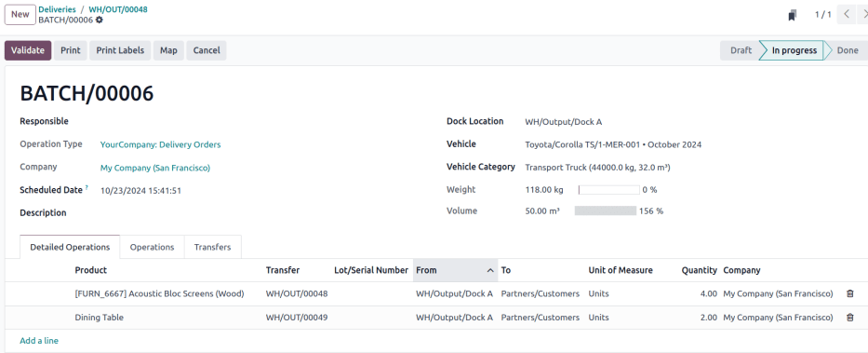Viewport: 868px width, 353px height.
Task: Select the Done stage in status bar
Action: [847, 50]
